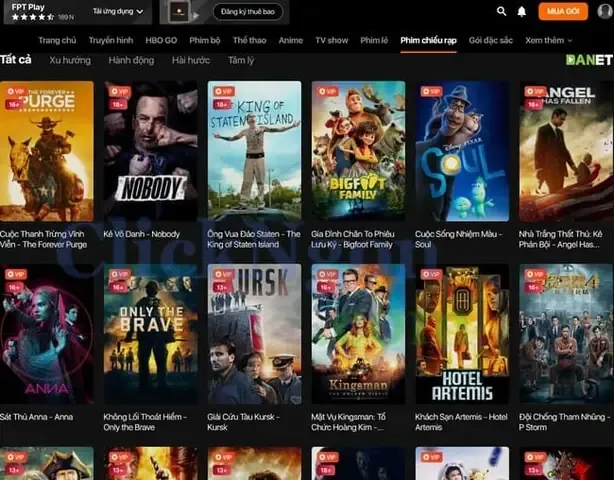Click the DANET logo
This screenshot has width=614, height=480.
point(589,60)
